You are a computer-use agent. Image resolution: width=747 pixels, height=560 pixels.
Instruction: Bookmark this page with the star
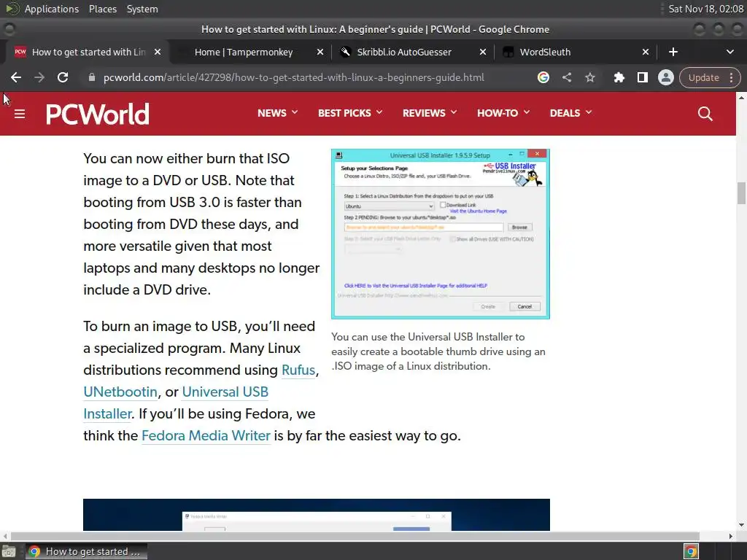tap(589, 77)
